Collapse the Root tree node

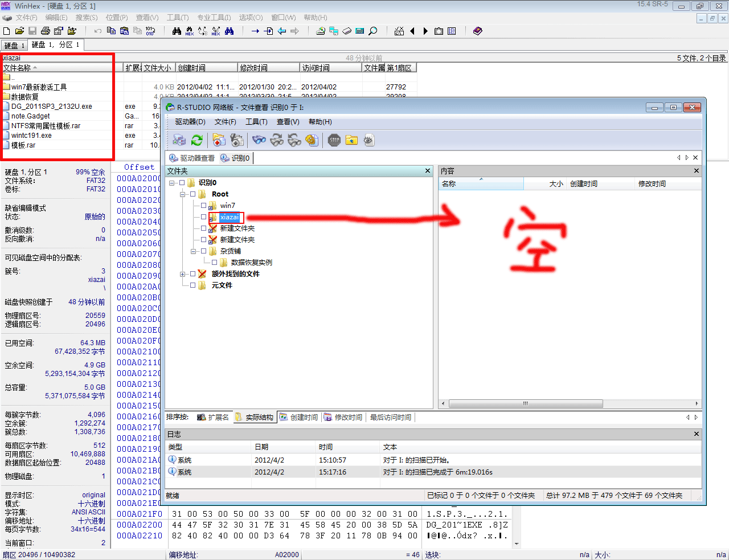[183, 194]
